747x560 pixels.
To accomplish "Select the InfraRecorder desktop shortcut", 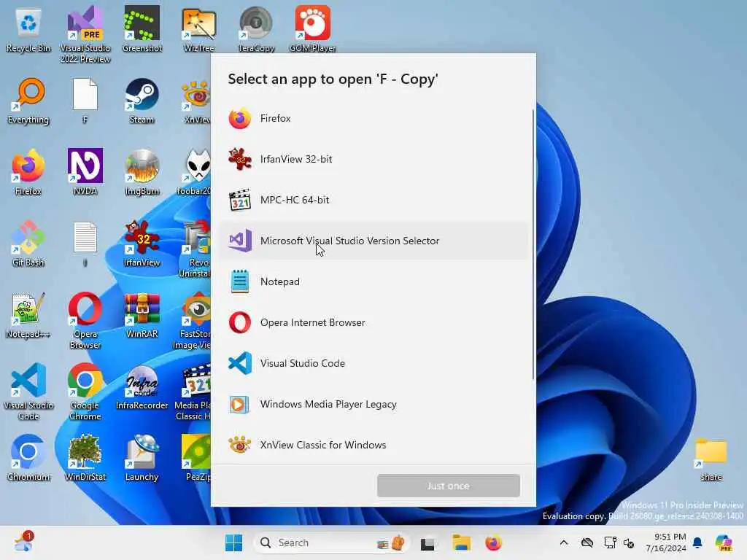I will tap(142, 386).
